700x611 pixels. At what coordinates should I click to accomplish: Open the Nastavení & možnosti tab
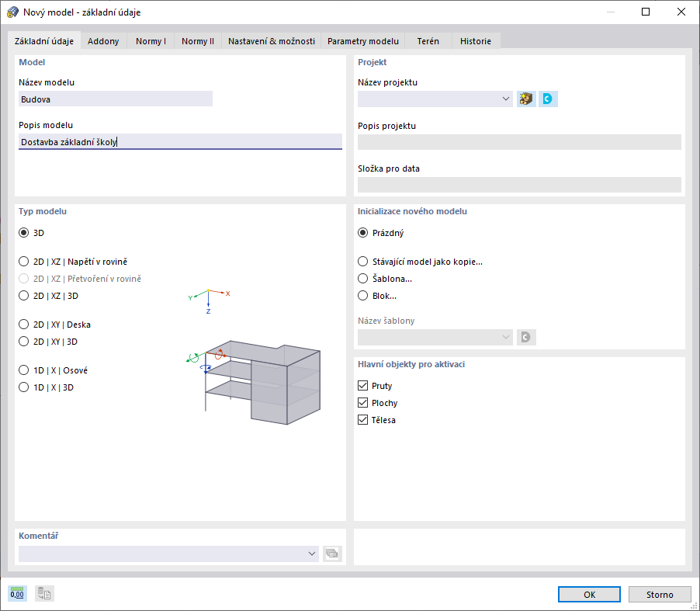(x=271, y=41)
